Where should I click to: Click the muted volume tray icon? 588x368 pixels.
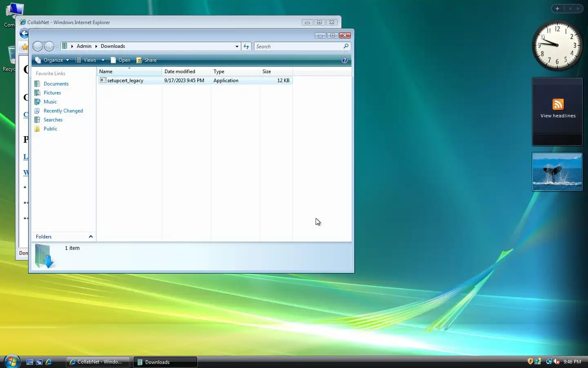click(557, 361)
